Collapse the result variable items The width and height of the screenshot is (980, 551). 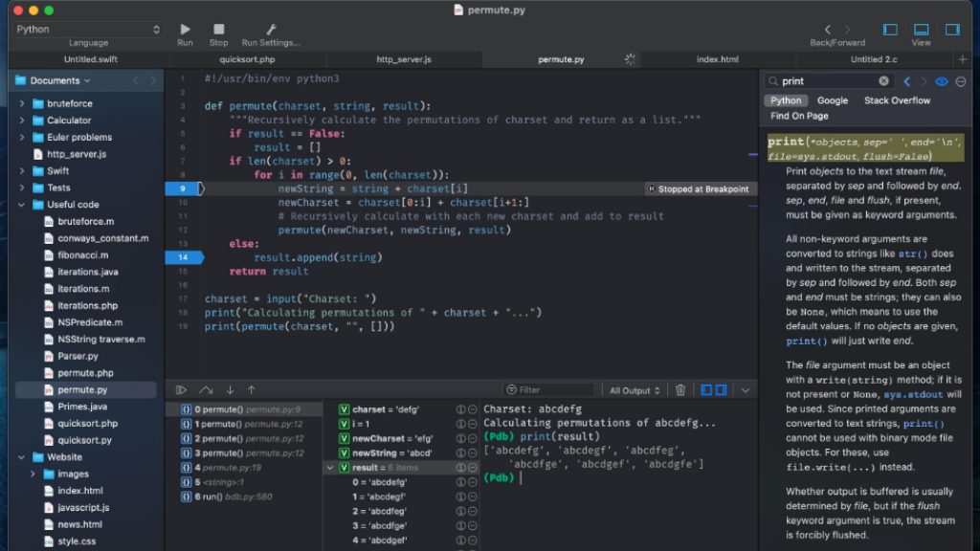tap(330, 467)
